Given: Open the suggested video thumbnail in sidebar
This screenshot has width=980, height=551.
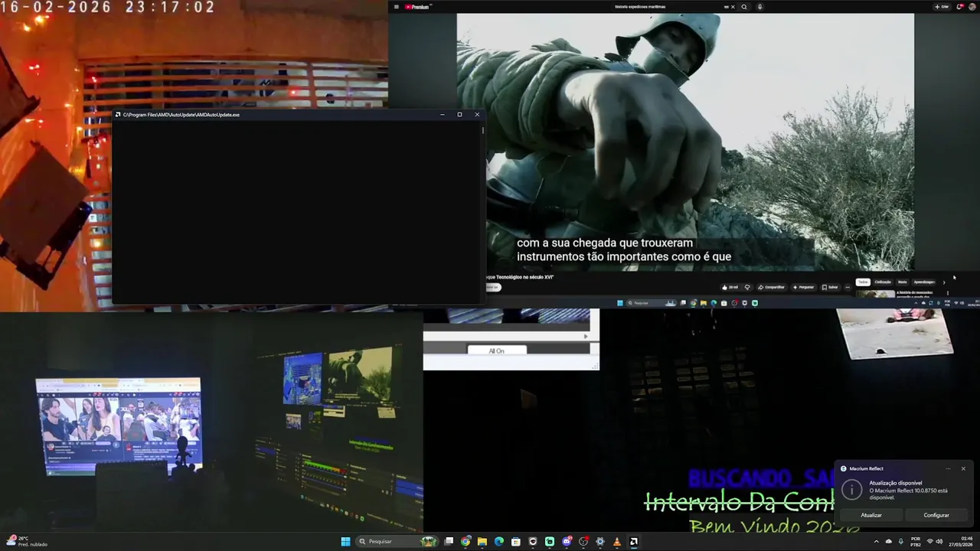Looking at the screenshot, I should [875, 294].
